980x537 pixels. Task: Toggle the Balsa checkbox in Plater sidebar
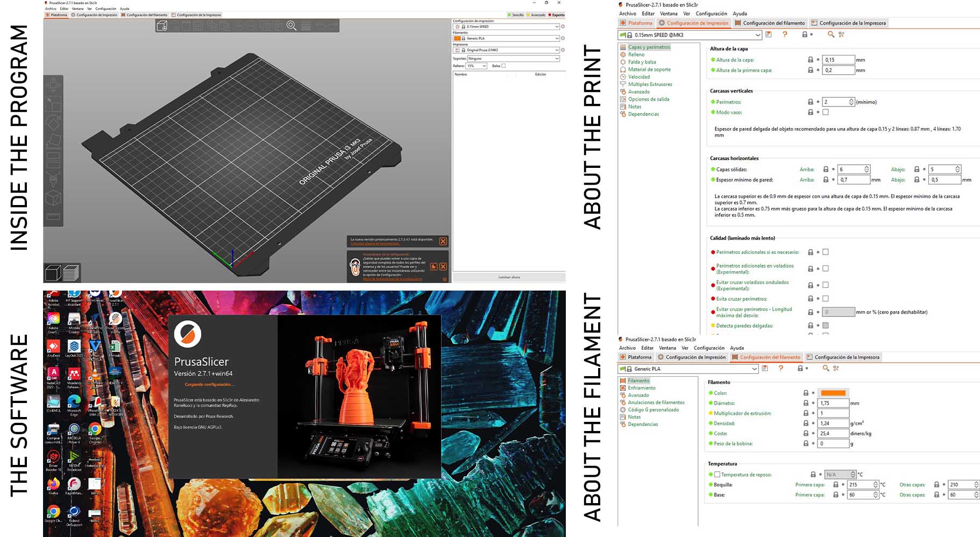503,66
